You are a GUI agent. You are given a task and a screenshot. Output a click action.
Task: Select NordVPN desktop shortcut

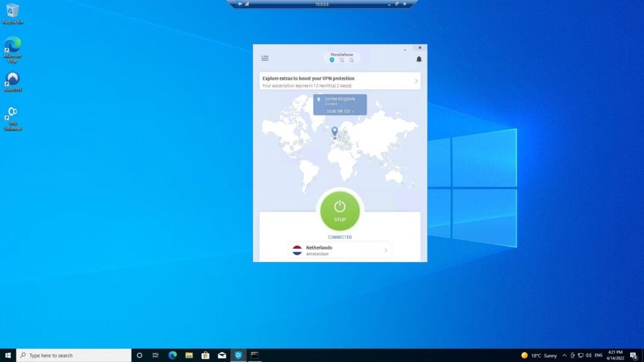13,82
